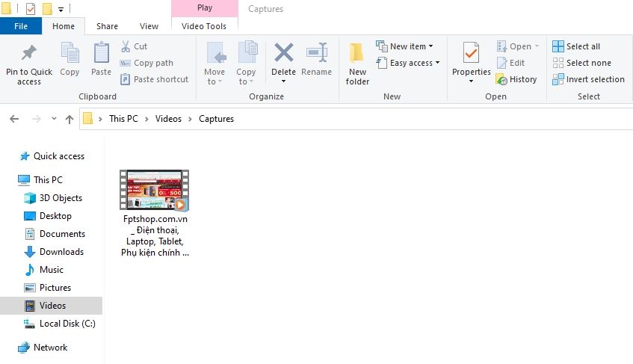The width and height of the screenshot is (633, 364).
Task: Open Documents in the sidebar
Action: pos(62,234)
